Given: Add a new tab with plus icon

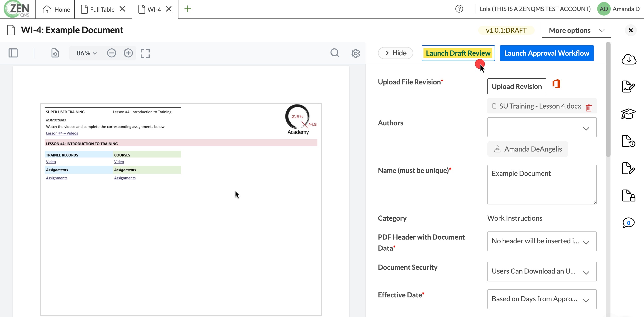Looking at the screenshot, I should [x=187, y=9].
